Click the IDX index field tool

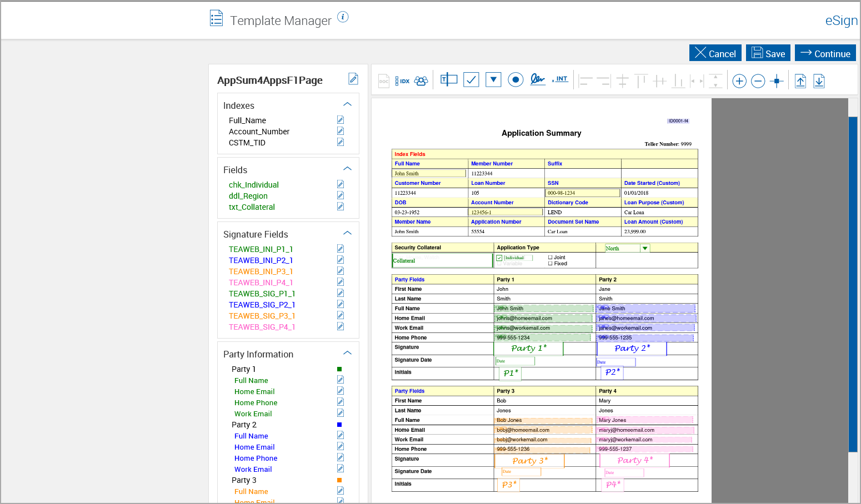[402, 81]
